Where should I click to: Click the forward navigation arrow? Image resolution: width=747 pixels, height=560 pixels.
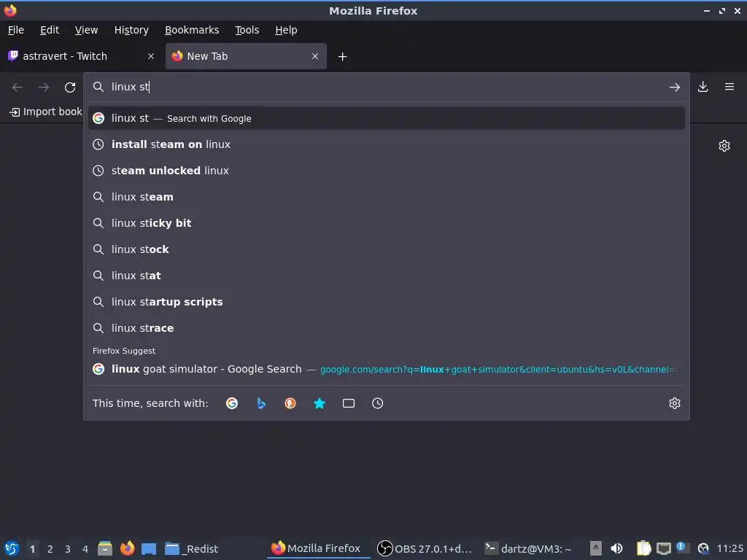click(44, 87)
